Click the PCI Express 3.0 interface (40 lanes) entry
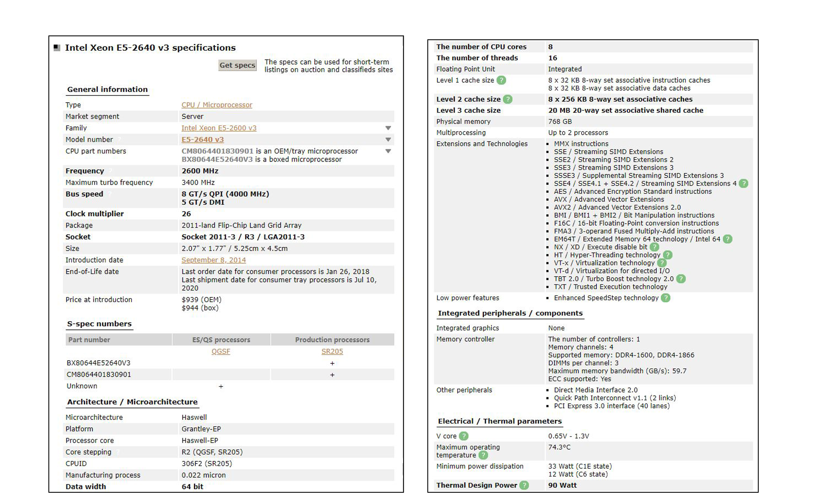Screen dimensions: 815x504 click(x=612, y=406)
